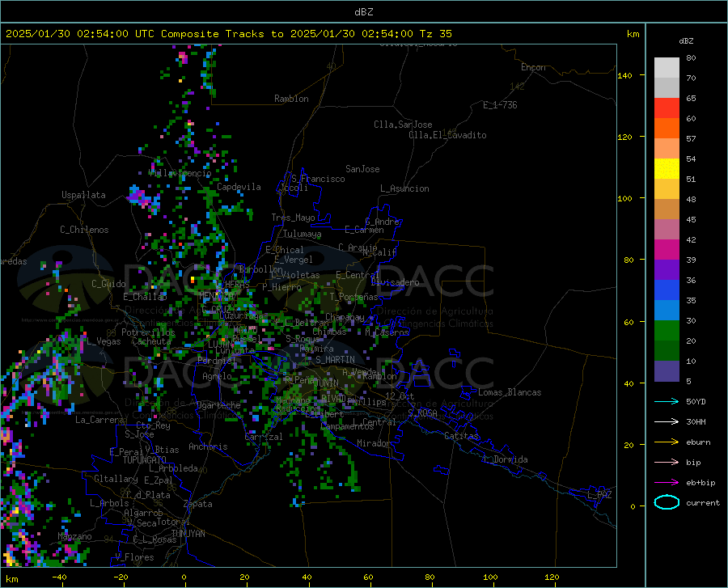The width and height of the screenshot is (728, 588).
Task: Select the L_Vegas location label
Action: (104, 341)
